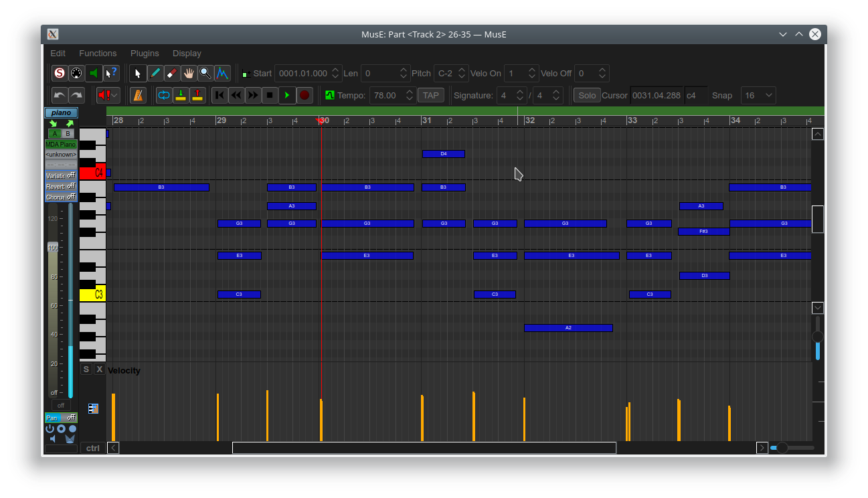Open the Snap dropdown
The width and height of the screenshot is (868, 498).
click(x=758, y=95)
